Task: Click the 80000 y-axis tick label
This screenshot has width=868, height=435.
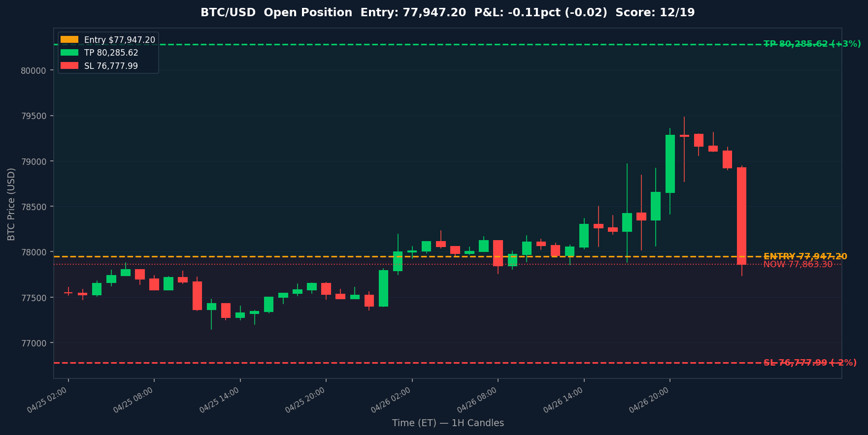Action: 33,70
